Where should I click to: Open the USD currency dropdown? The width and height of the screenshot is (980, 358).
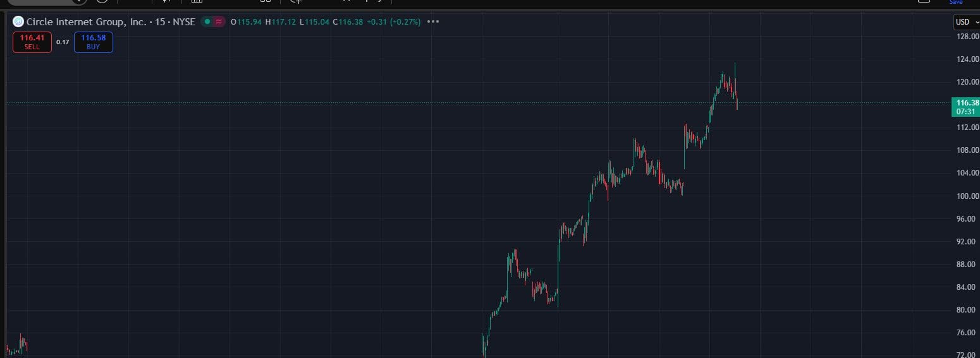click(966, 22)
